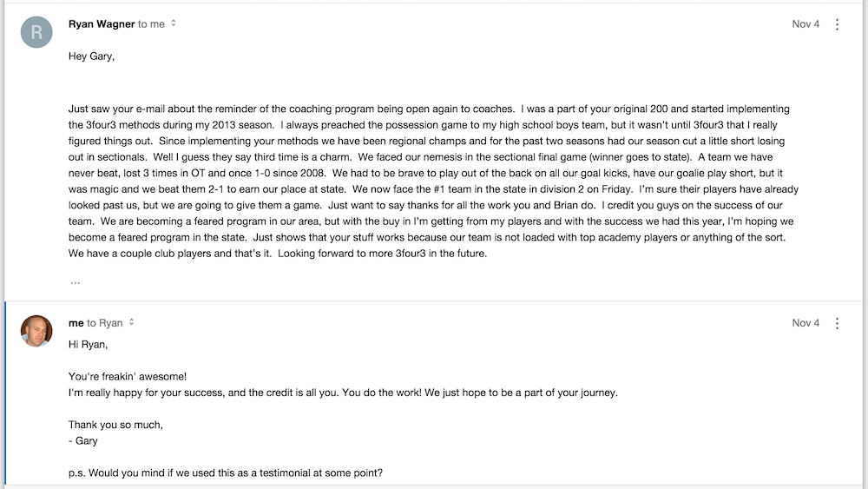Click the "to Ryan" recipient text
Screen dimensions: 868x489
point(105,323)
